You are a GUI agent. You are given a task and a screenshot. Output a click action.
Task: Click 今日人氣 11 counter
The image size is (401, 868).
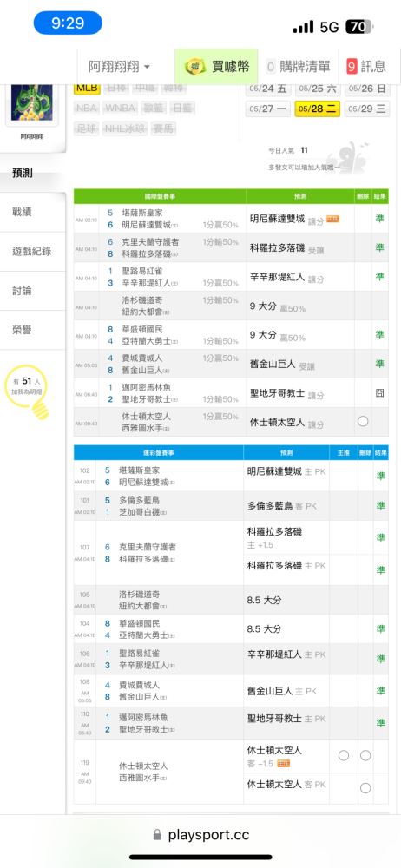pyautogui.click(x=288, y=150)
